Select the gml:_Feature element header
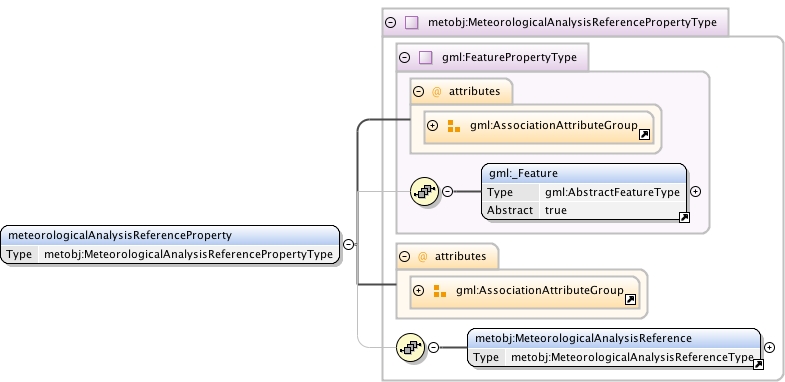The width and height of the screenshot is (785, 382). 584,173
